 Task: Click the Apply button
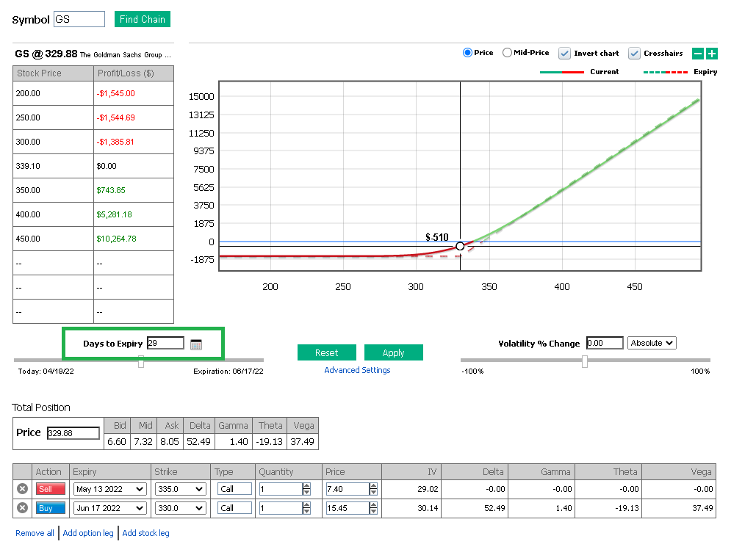pos(394,352)
